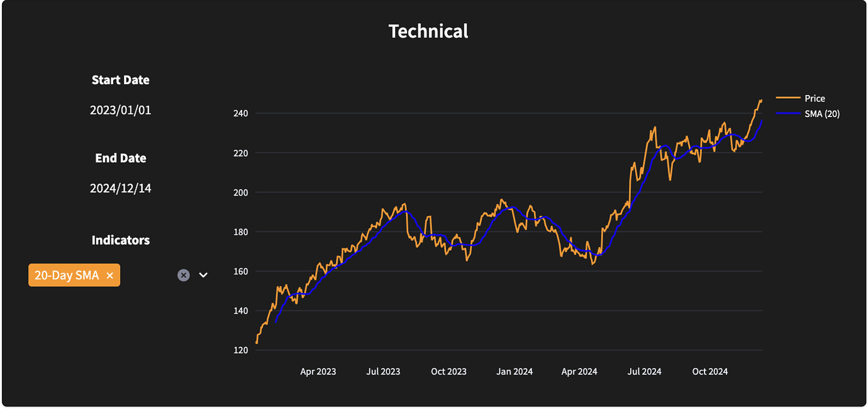Select the Start Date value 2023/01/01
This screenshot has width=868, height=409.
click(121, 110)
